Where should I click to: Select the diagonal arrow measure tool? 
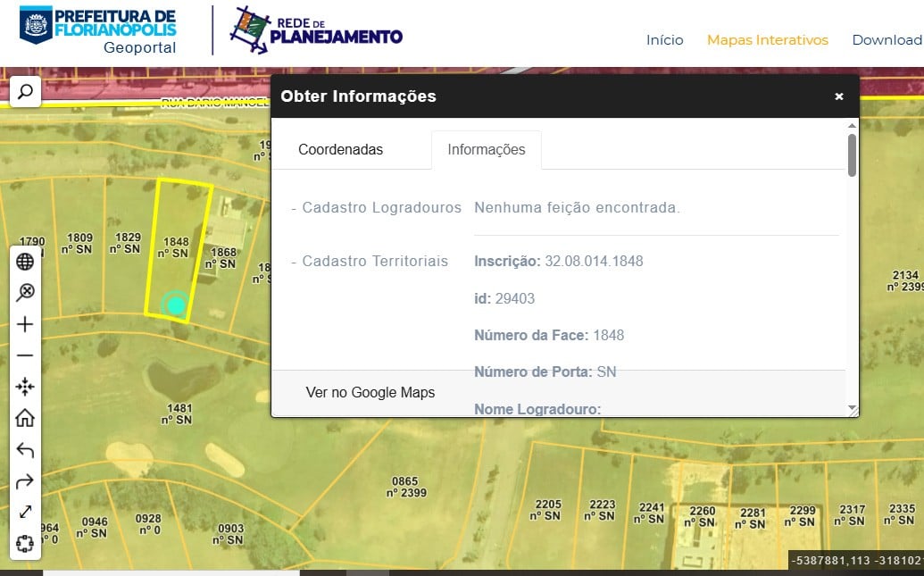tap(25, 513)
